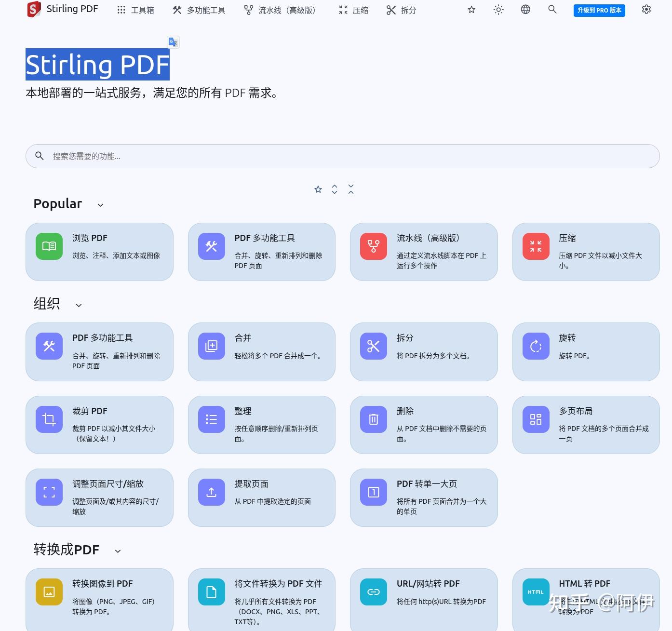Image resolution: width=672 pixels, height=631 pixels.
Task: Open the 提取页面 card title
Action: (251, 484)
